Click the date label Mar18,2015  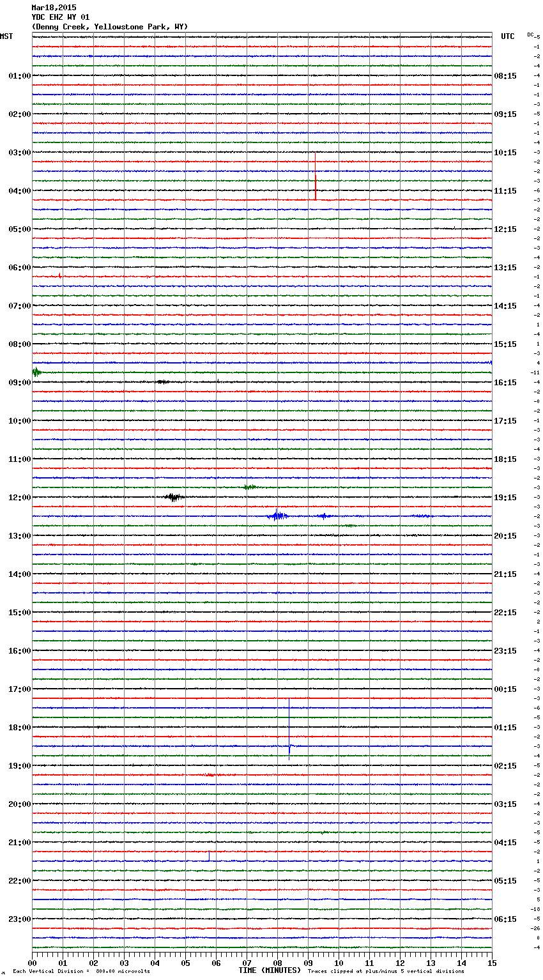pyautogui.click(x=54, y=8)
